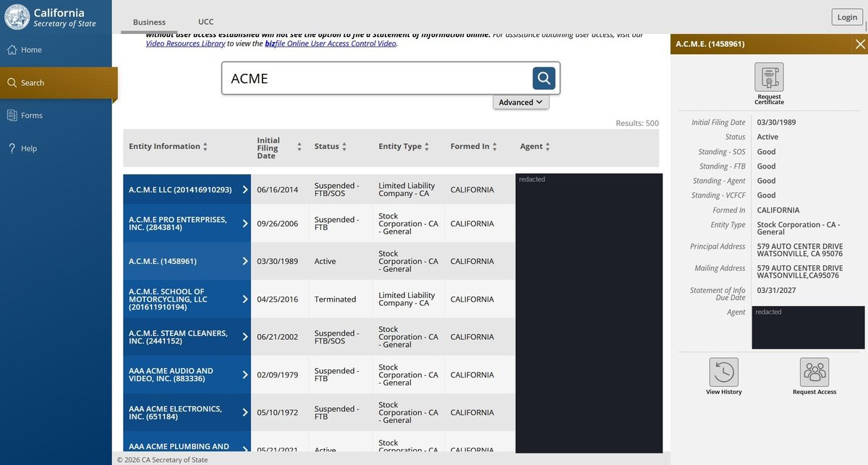Select AAA ACME ELECTRONICS, INC. entity
Screen dimensions: 868x465
(175, 412)
